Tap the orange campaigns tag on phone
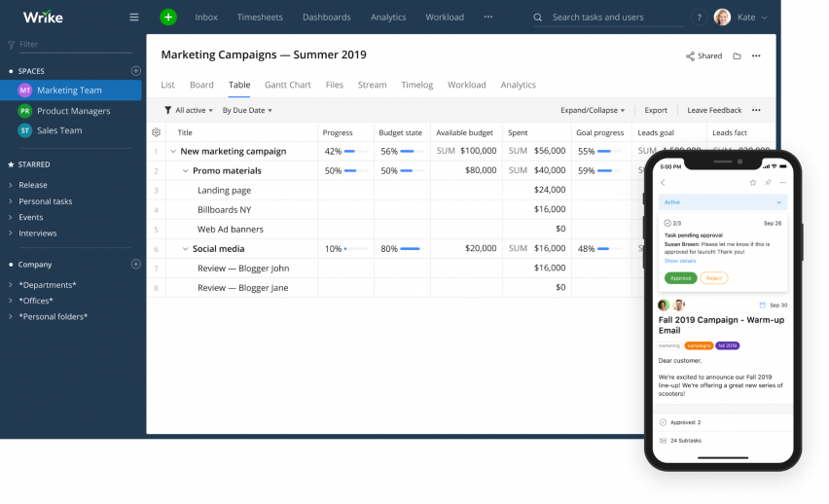 coord(699,345)
